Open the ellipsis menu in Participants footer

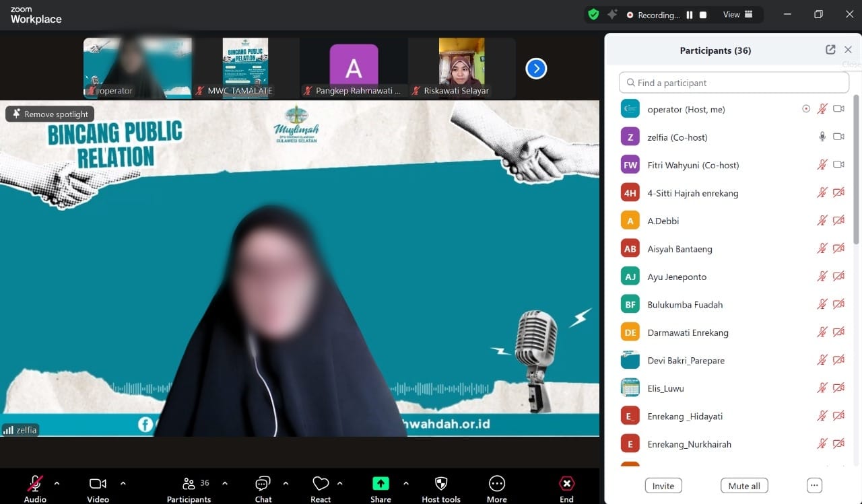tap(814, 485)
